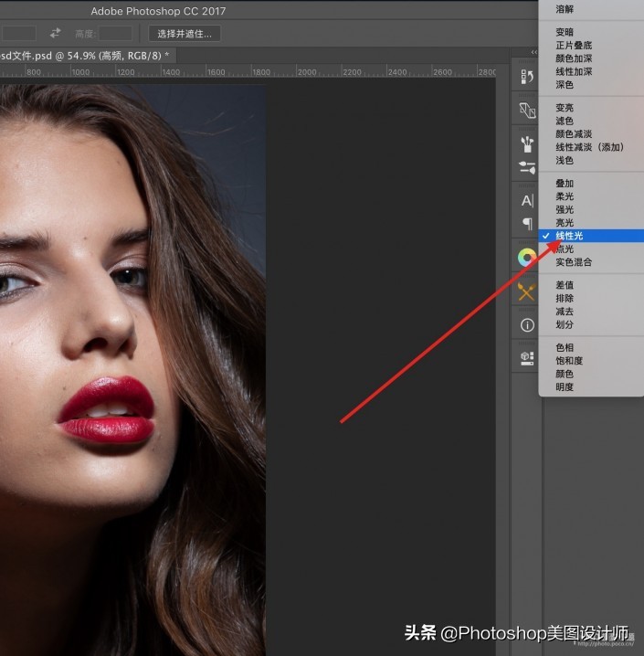Screen dimensions: 644x656
Task: Choose 叠加 blend mode
Action: 565,184
